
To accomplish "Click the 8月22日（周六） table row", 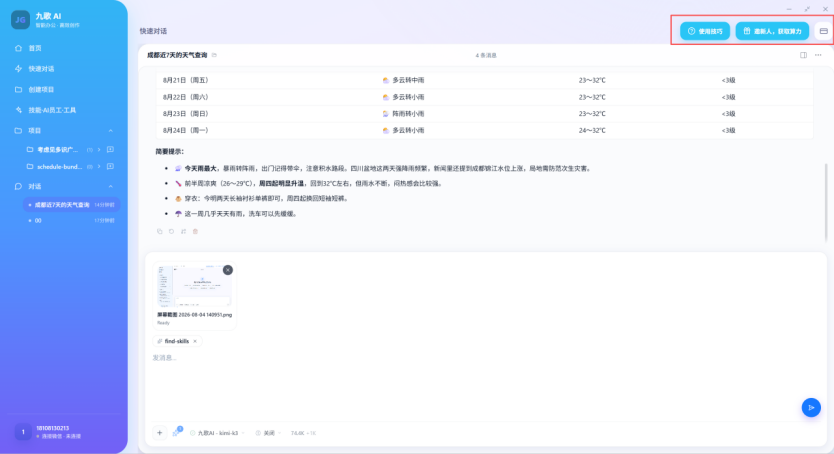I will (x=484, y=97).
